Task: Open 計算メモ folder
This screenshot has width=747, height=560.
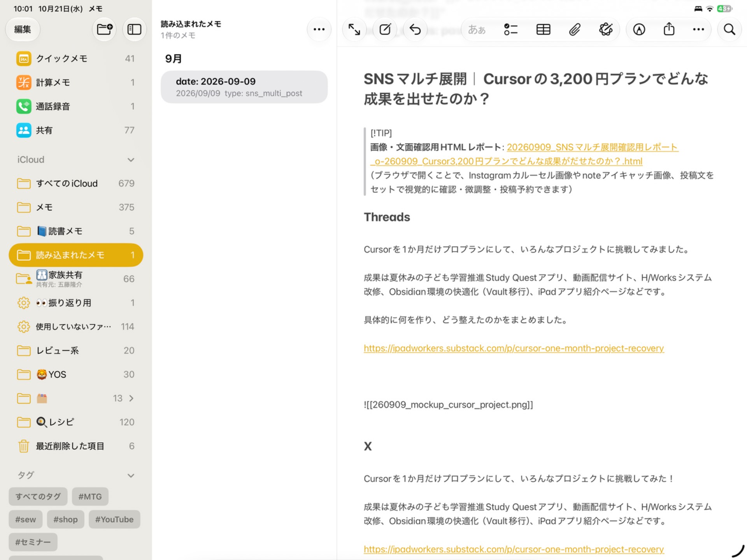Action: click(x=76, y=82)
